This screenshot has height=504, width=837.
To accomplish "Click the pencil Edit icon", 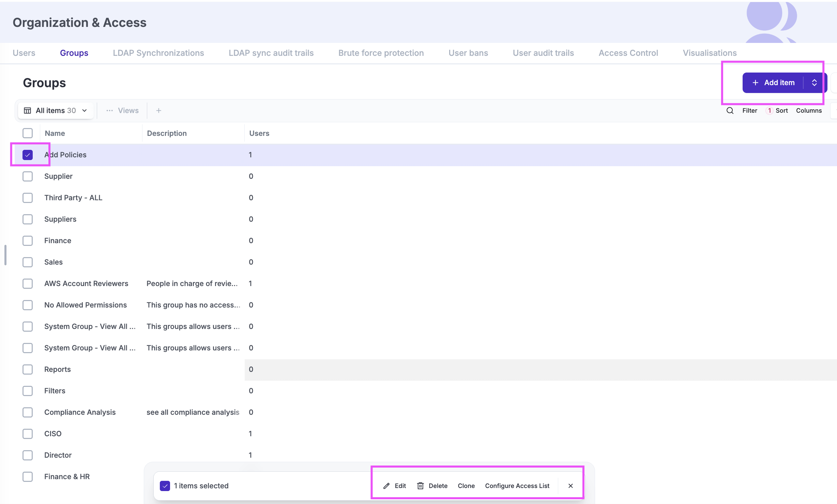I will click(386, 486).
